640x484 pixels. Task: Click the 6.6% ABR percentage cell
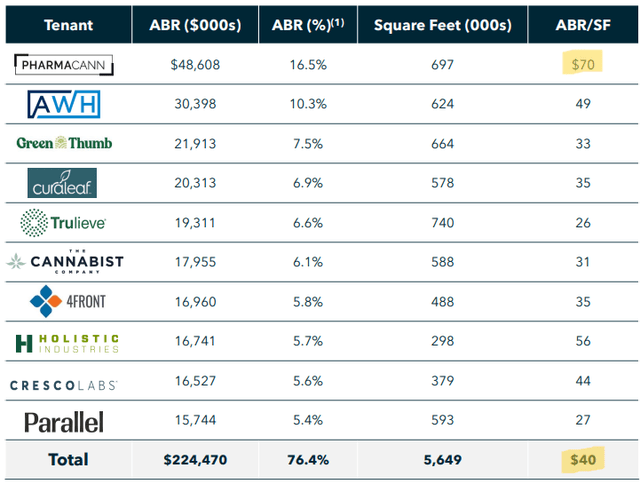308,223
